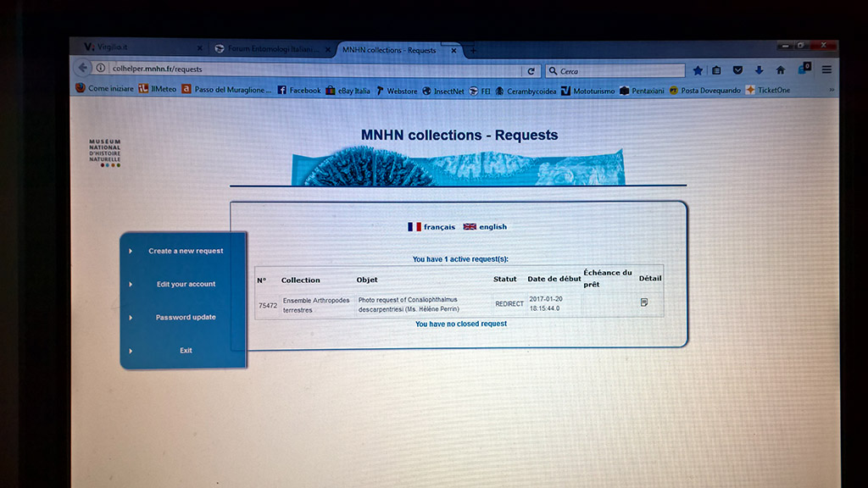Click Exit in the side menu

tap(186, 351)
